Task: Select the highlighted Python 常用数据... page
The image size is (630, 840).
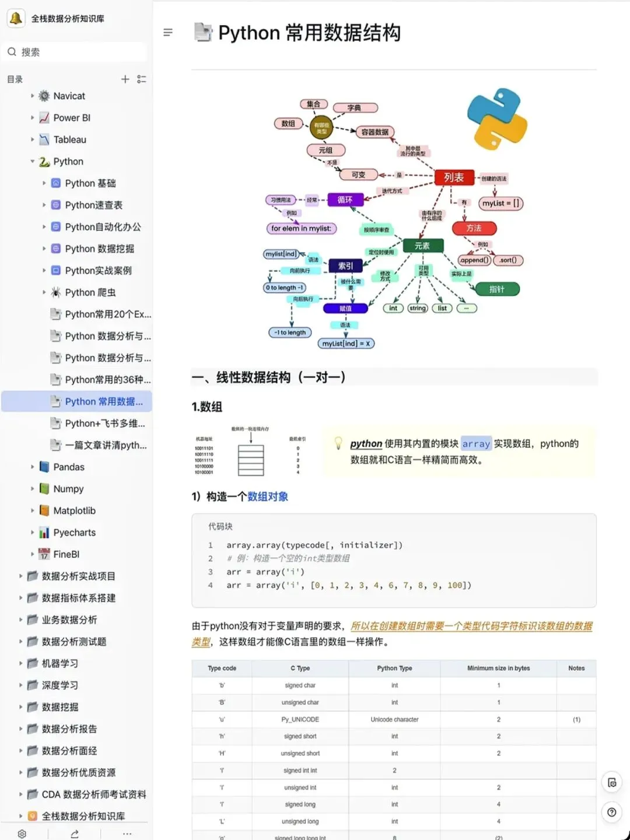Action: tap(76, 401)
